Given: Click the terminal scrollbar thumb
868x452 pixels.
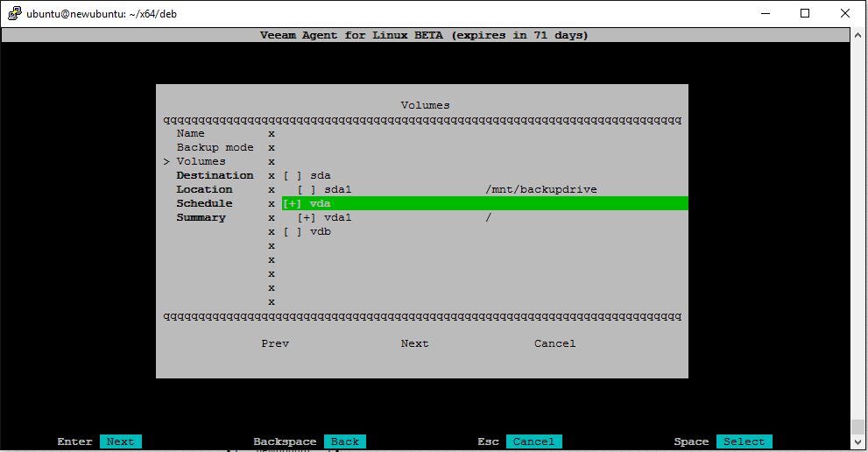Looking at the screenshot, I should click(x=858, y=427).
